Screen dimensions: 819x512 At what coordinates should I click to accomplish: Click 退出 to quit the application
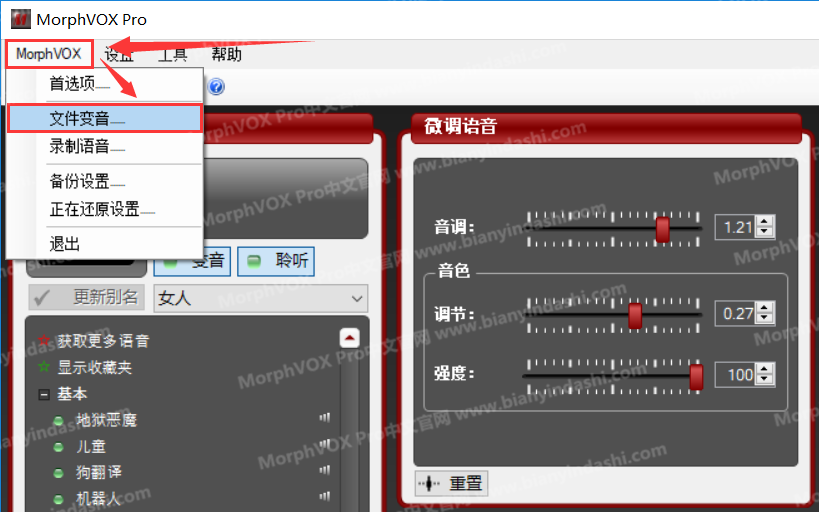point(104,243)
